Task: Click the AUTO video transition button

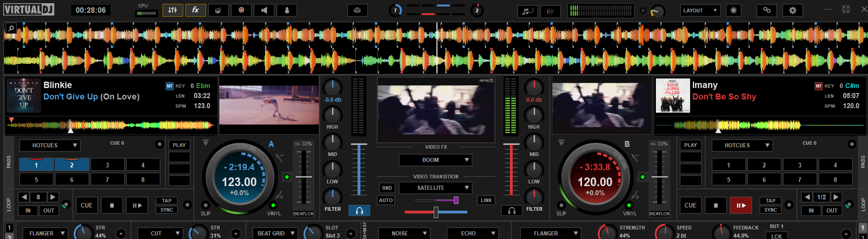Action: coord(386,200)
